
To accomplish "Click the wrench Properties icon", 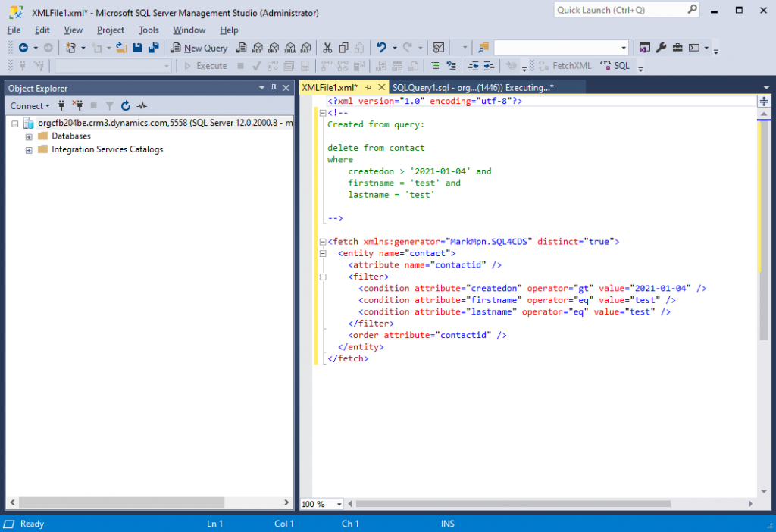I will click(661, 48).
